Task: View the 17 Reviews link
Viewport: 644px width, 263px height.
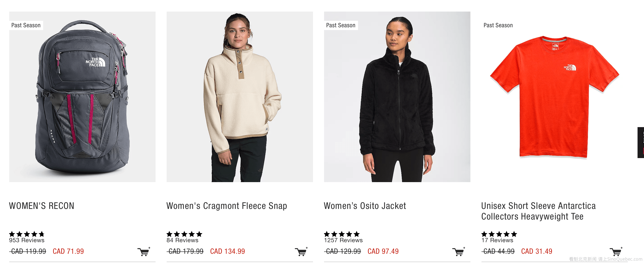Action: click(x=497, y=240)
